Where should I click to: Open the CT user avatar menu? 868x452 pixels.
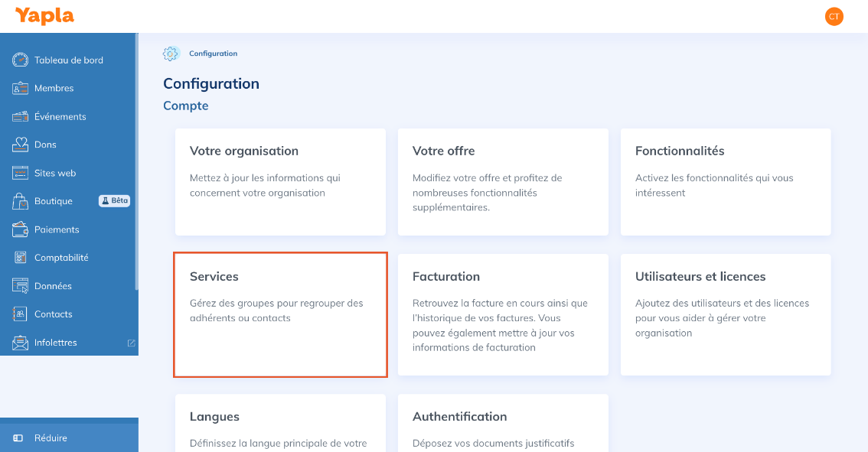coord(834,17)
